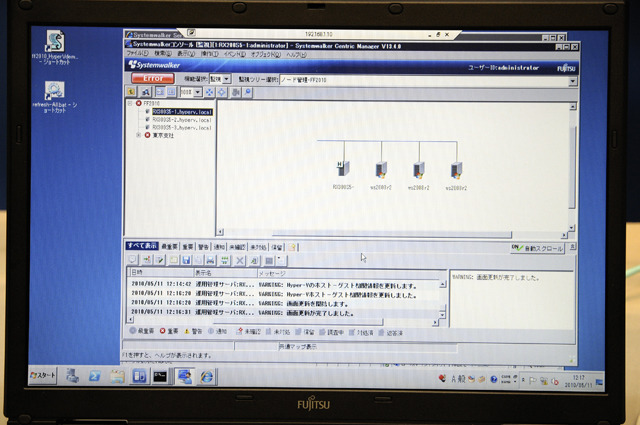640x425 pixels.
Task: Open the イベント menu
Action: (x=235, y=54)
